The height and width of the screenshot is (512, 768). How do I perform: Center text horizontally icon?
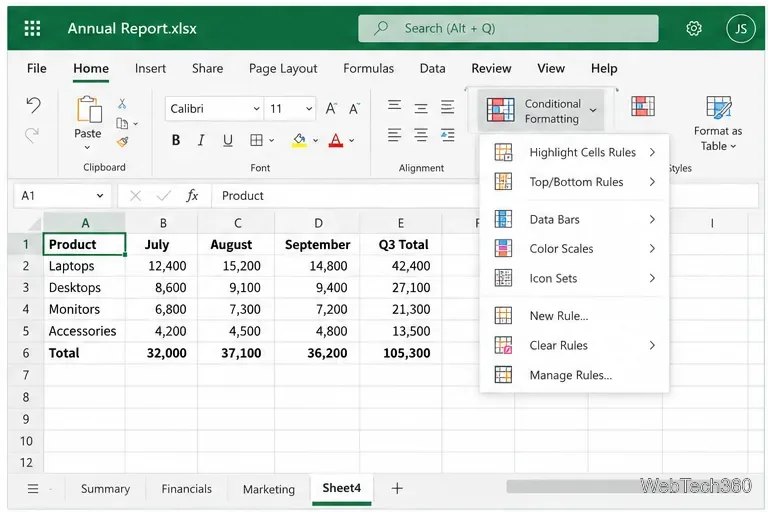pos(421,134)
